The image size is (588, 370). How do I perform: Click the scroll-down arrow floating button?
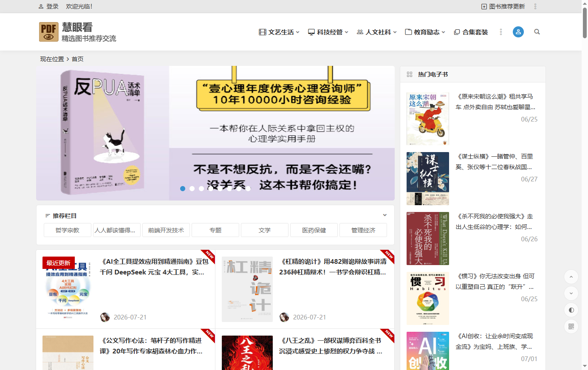coord(571,294)
